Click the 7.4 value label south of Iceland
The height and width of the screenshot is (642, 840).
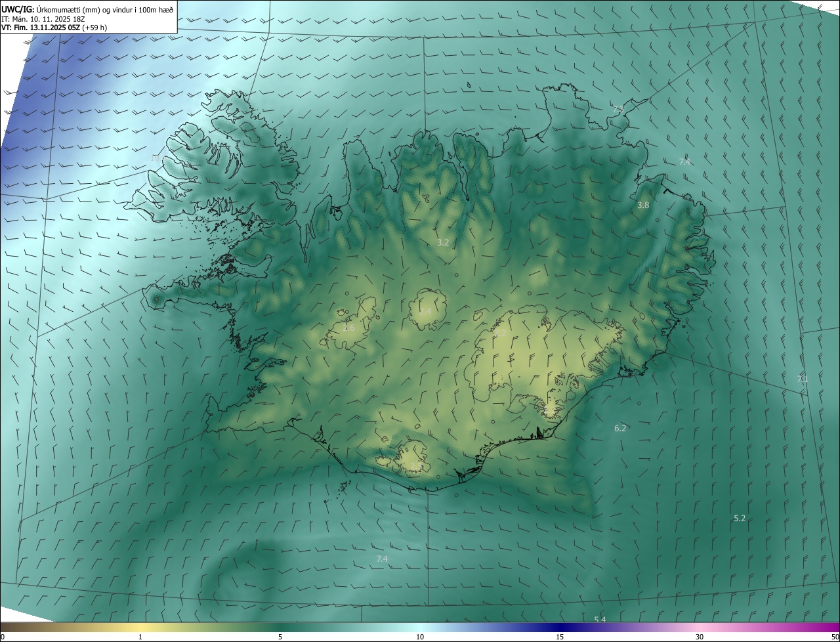pos(382,559)
